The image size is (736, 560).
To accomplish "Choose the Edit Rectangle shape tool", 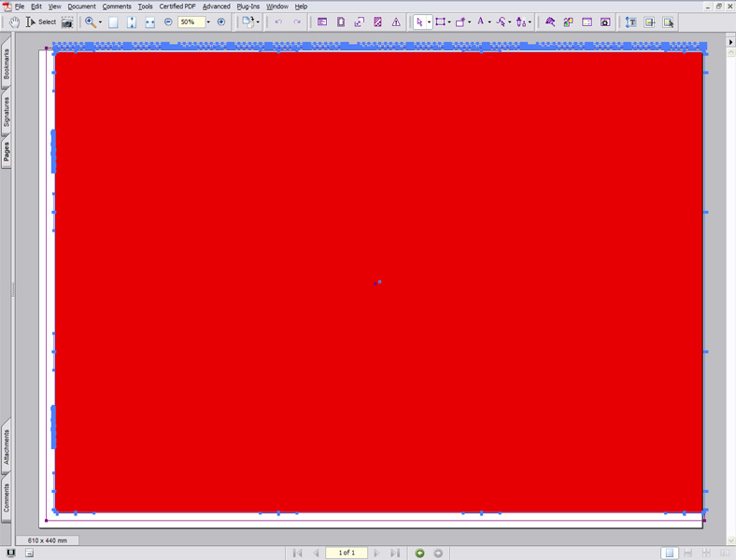I will pos(440,22).
